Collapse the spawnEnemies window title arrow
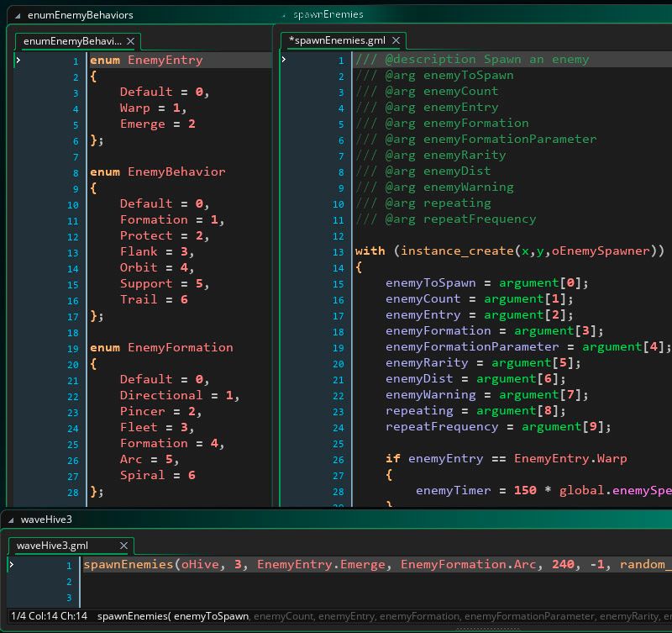The height and width of the screenshot is (633, 672). click(285, 15)
